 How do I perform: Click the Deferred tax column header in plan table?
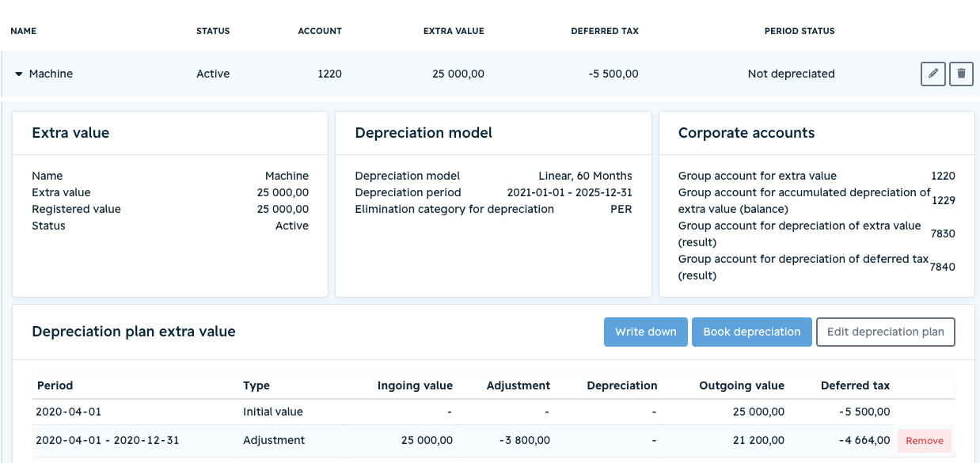(856, 385)
